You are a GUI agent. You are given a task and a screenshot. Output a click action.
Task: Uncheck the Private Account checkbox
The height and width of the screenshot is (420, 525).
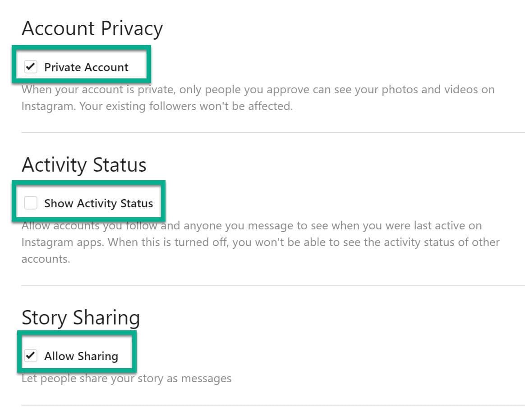(30, 67)
